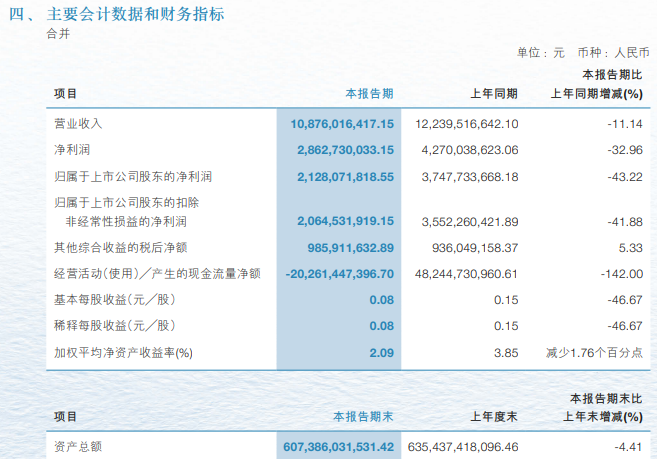Click the value 10,876,016,417.15
The height and width of the screenshot is (459, 657).
342,124
